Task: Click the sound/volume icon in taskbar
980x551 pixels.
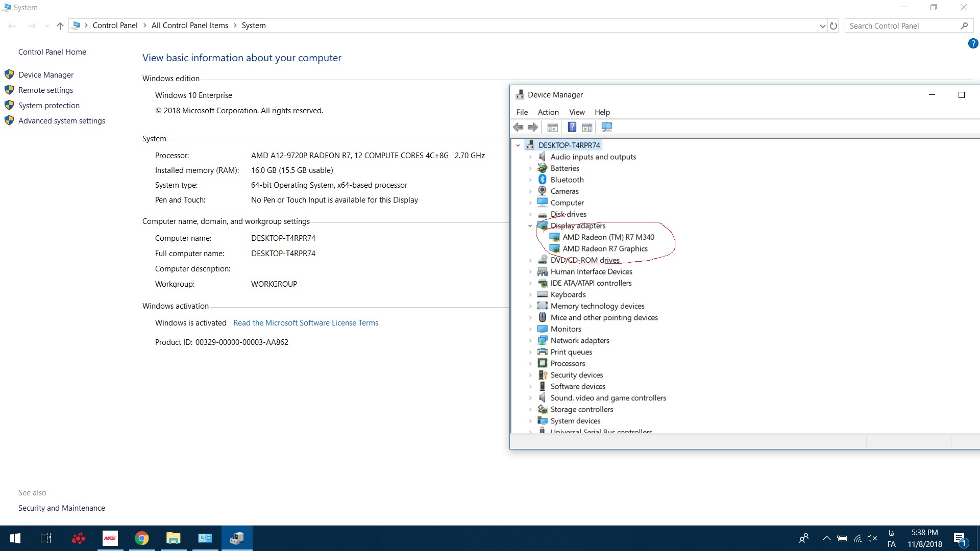Action: (x=872, y=538)
